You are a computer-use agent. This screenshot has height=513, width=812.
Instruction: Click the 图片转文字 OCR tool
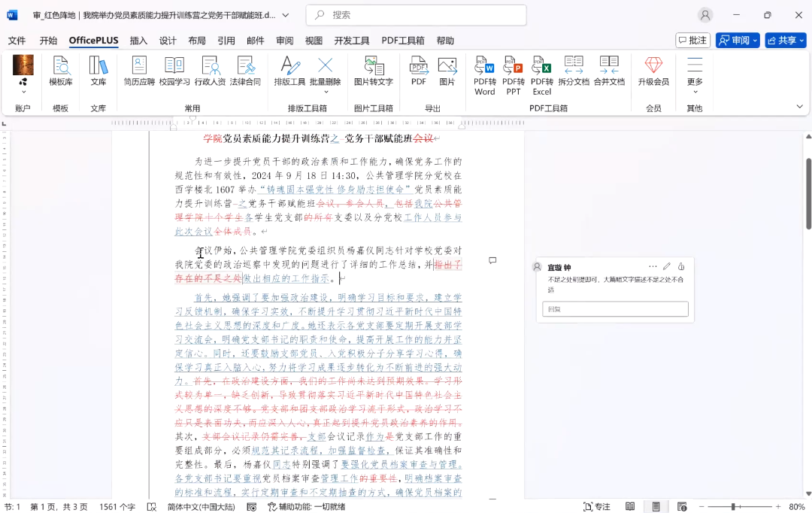click(x=373, y=71)
